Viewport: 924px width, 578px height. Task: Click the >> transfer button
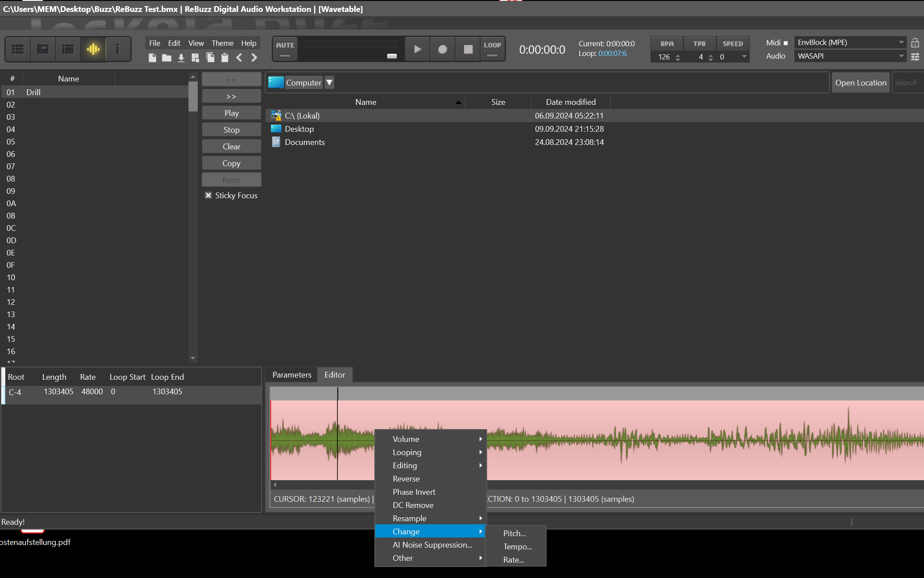(232, 96)
